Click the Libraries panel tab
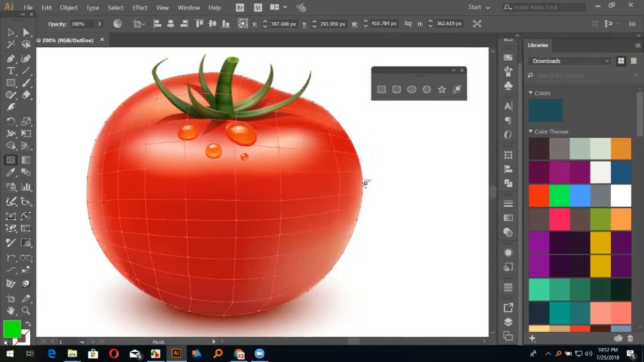Image resolution: width=644 pixels, height=362 pixels. [538, 45]
